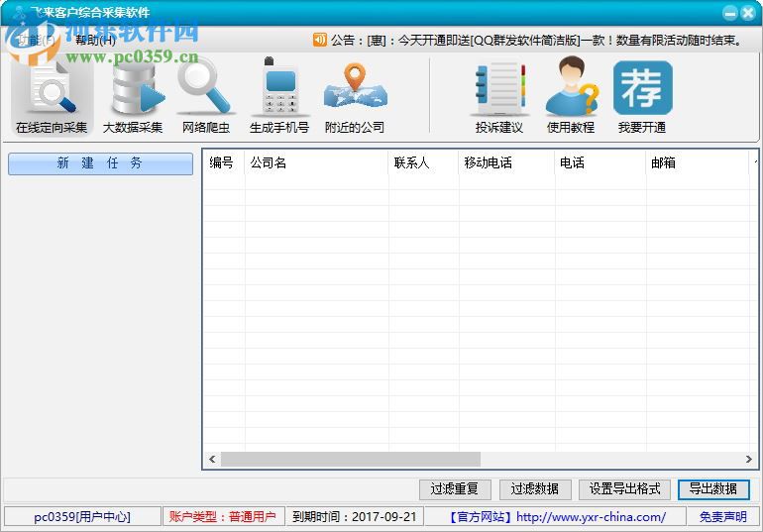Click the table scrollbar right arrow

[x=748, y=459]
